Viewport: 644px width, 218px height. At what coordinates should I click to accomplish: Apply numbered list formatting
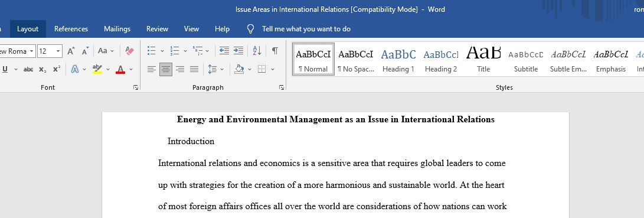(175, 51)
